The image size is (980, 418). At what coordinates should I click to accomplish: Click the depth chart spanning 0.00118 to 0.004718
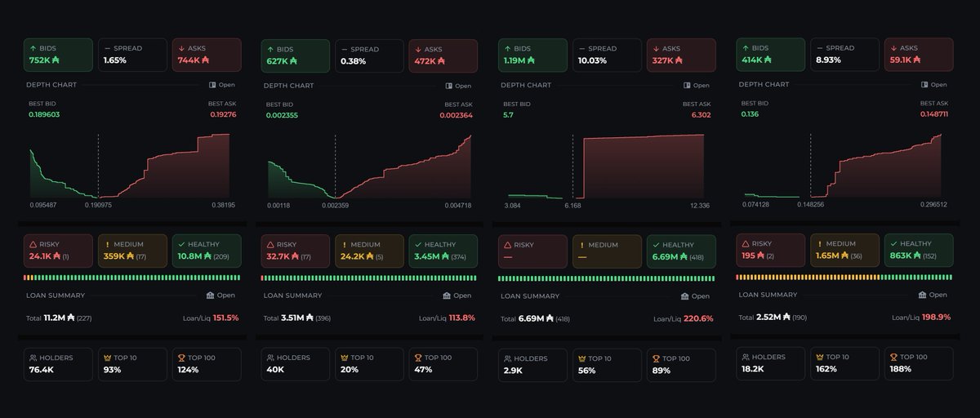369,167
